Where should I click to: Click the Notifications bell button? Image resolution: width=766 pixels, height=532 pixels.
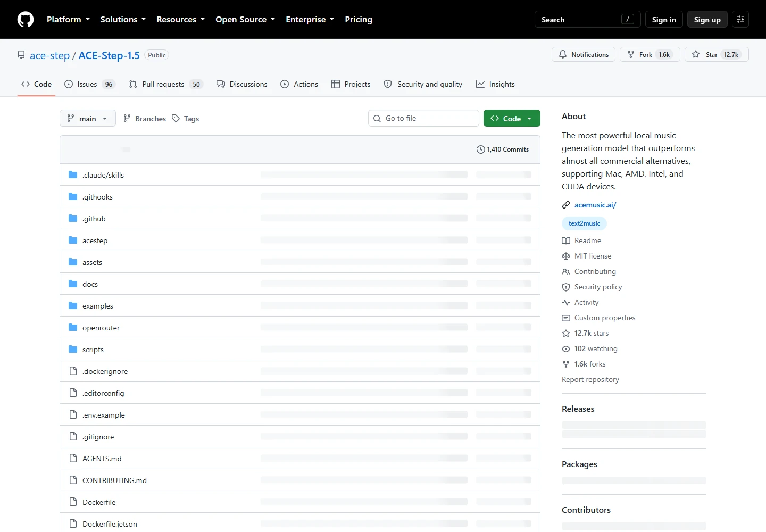tap(584, 55)
